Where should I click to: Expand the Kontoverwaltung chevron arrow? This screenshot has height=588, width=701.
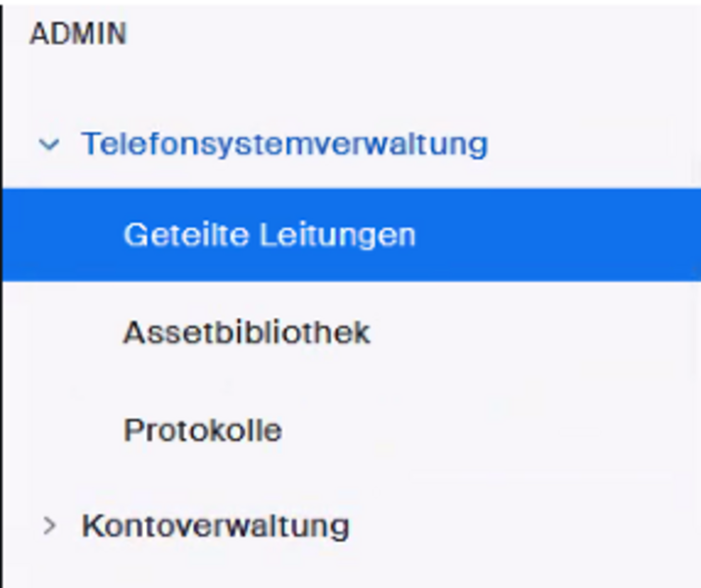coord(49,526)
